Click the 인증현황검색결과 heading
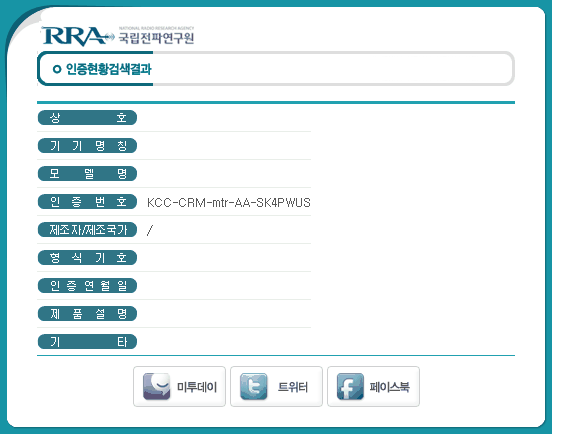 (x=108, y=69)
